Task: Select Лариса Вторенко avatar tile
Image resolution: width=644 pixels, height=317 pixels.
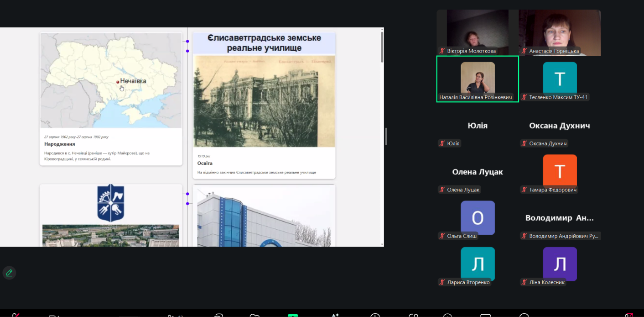Action: (x=478, y=264)
